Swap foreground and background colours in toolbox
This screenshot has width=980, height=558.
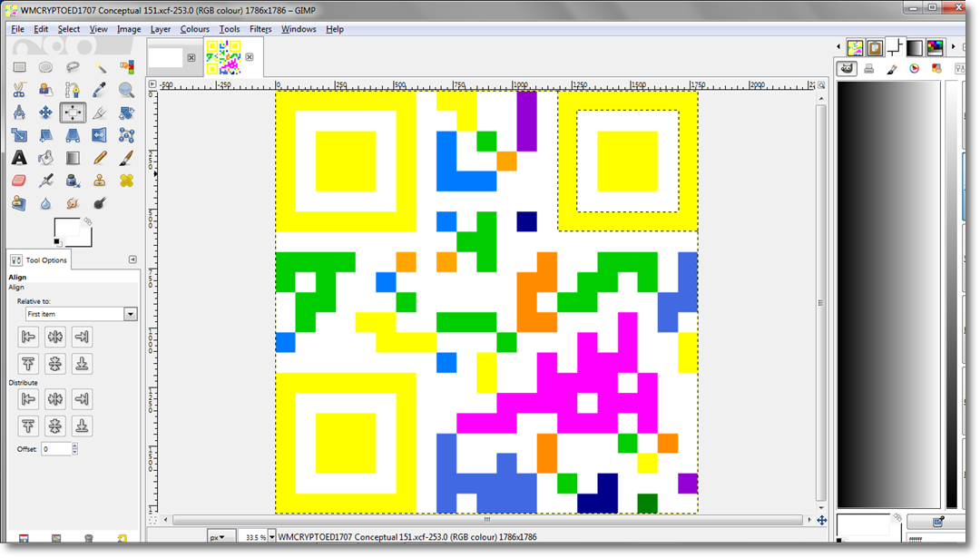(x=87, y=221)
